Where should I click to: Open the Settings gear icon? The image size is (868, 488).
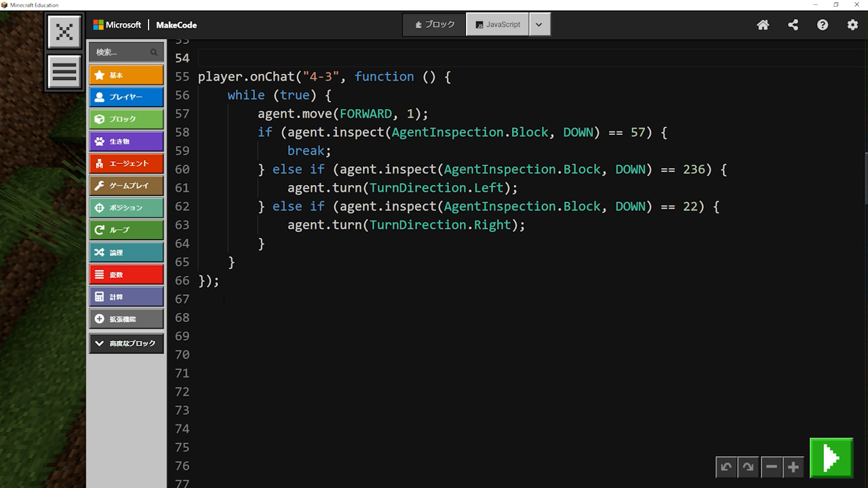[852, 25]
